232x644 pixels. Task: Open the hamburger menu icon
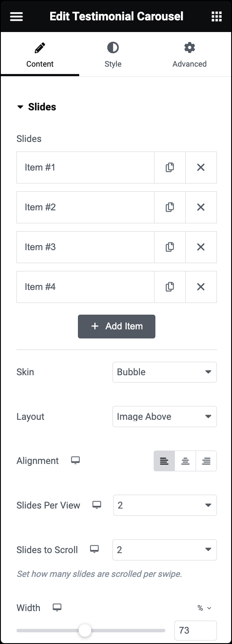pyautogui.click(x=16, y=16)
